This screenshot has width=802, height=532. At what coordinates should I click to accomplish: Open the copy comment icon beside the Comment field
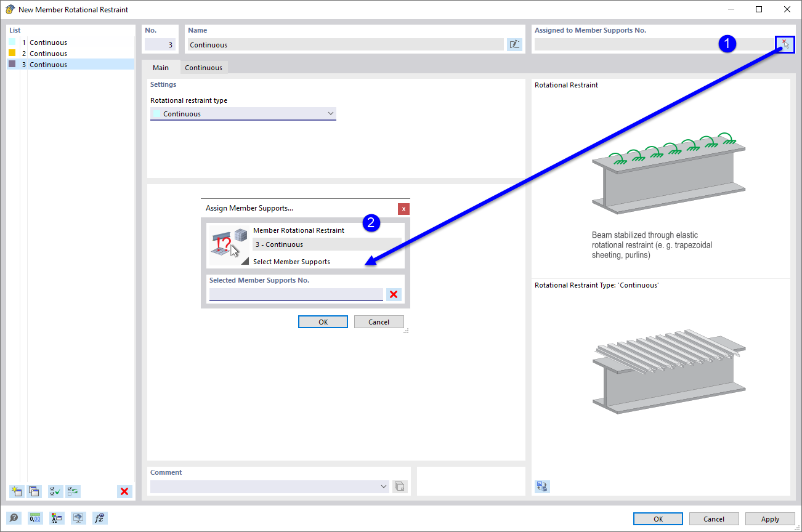(399, 486)
